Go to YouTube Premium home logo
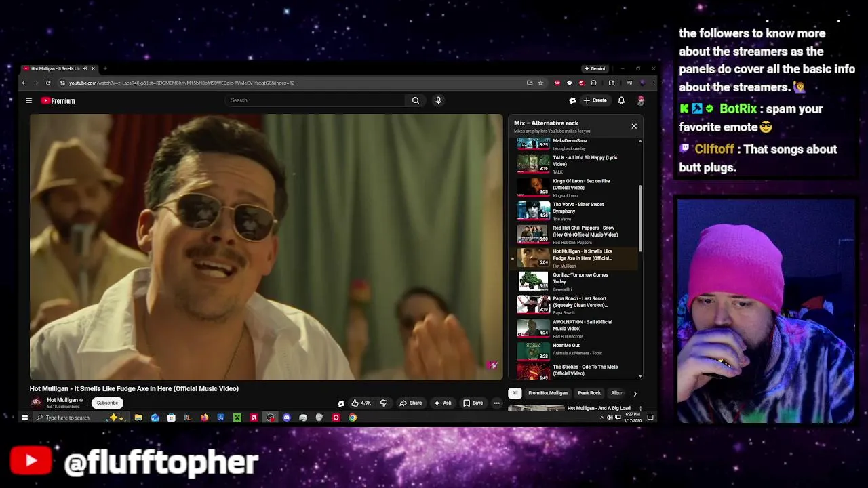Image resolution: width=868 pixels, height=488 pixels. point(58,100)
